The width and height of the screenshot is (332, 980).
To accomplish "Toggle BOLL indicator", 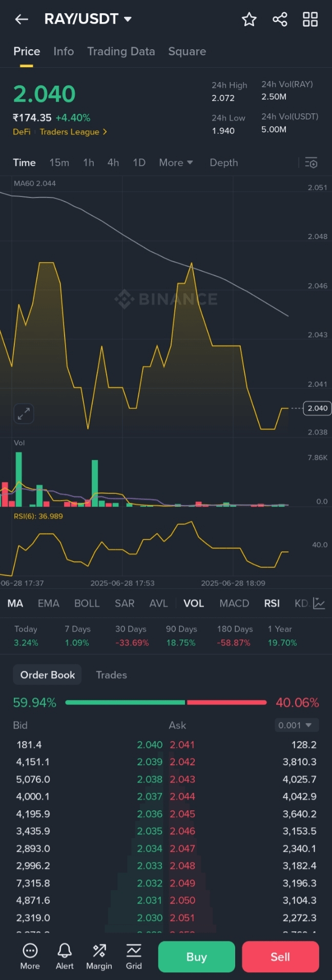I will [x=87, y=603].
